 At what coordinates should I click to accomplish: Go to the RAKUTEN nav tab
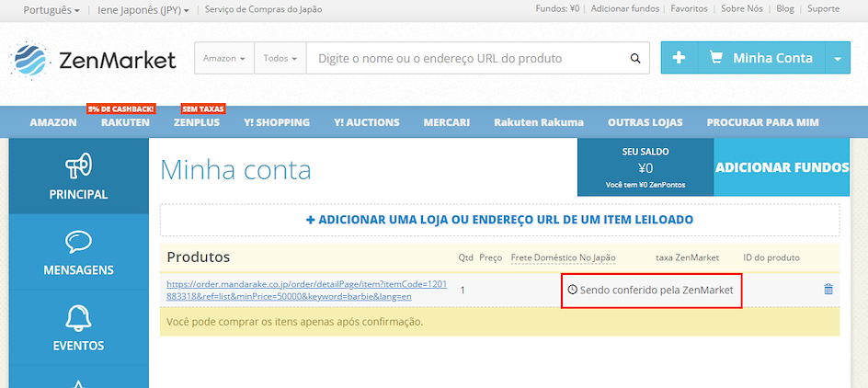(125, 122)
